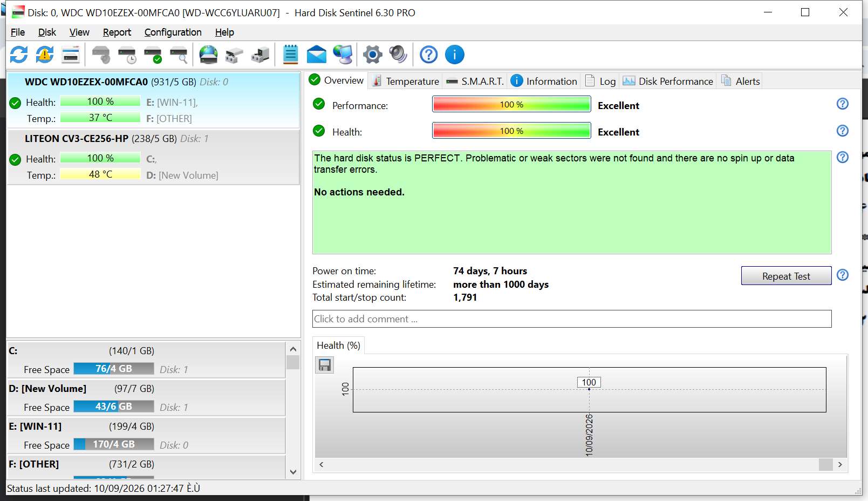Click the help icon beside Performance rating
Image resolution: width=868 pixels, height=501 pixels.
[x=842, y=104]
